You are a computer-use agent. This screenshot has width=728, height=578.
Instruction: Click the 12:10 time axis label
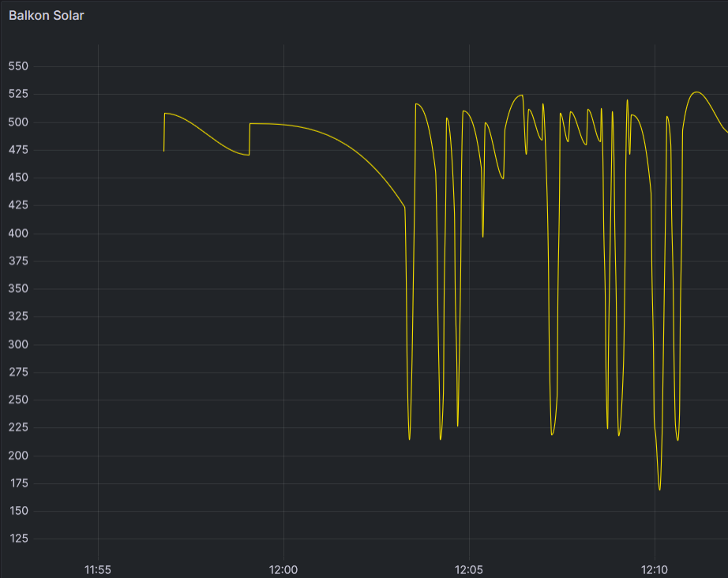point(655,569)
